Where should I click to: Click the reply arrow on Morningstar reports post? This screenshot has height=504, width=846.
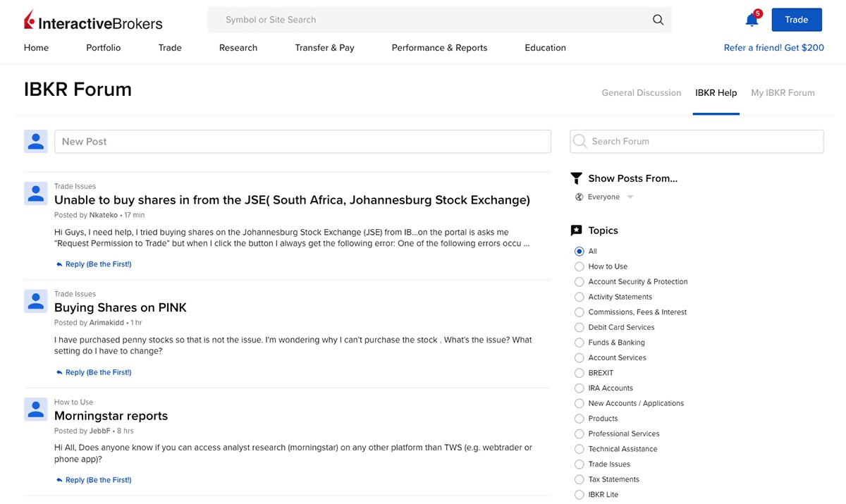(59, 479)
